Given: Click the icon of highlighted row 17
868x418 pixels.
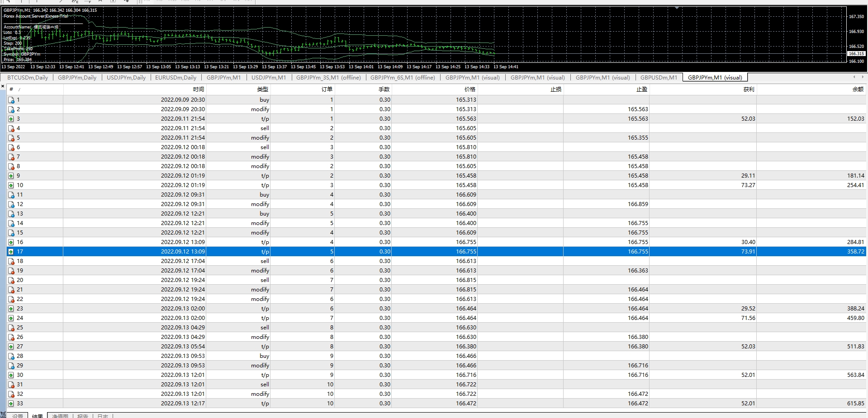Looking at the screenshot, I should 11,252.
